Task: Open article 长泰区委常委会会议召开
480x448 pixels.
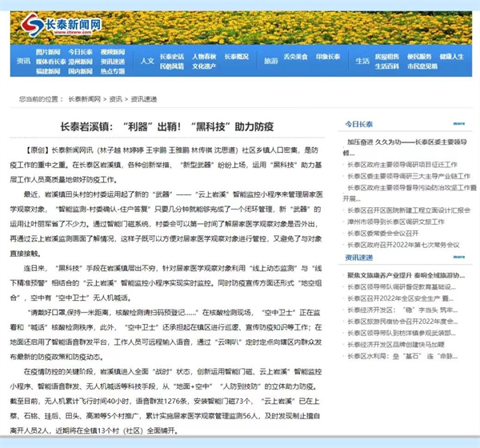Action: (383, 234)
